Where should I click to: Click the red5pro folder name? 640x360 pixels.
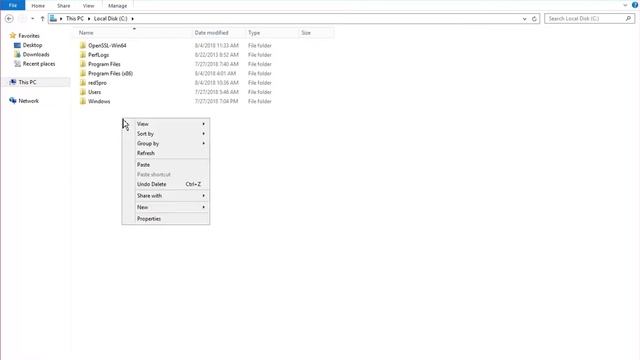tap(97, 83)
